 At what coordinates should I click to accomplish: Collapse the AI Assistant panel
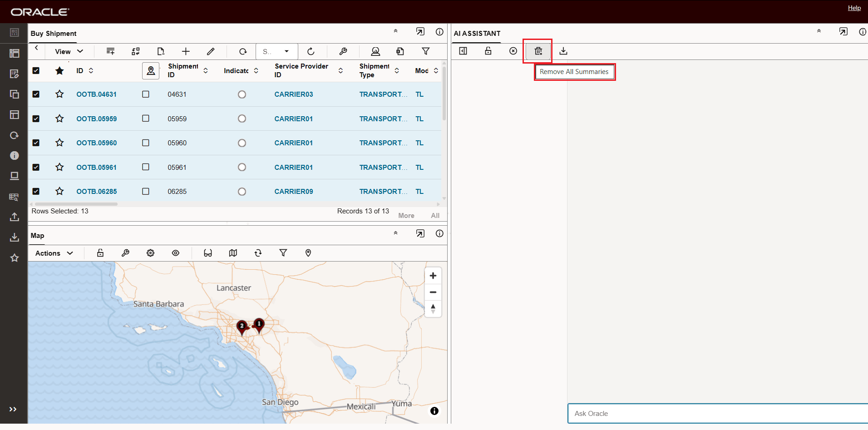(819, 31)
